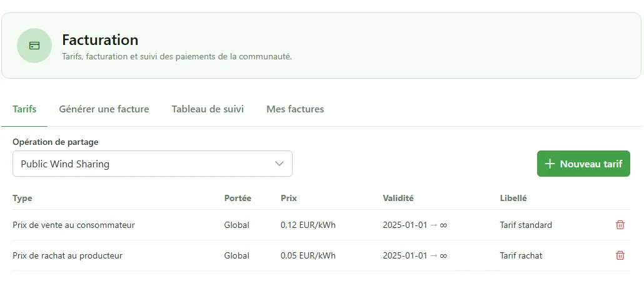Open the Générer une facture tab
The image size is (644, 281).
104,109
